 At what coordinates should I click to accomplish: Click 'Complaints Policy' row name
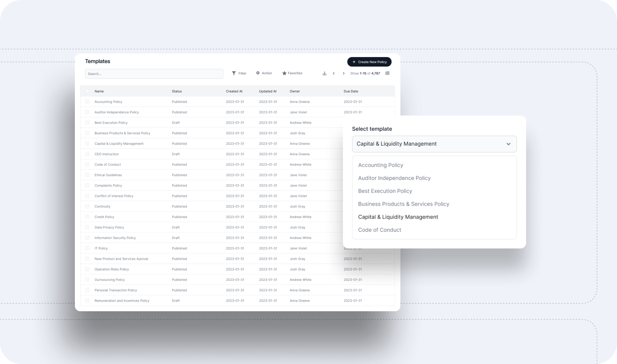[x=108, y=185]
